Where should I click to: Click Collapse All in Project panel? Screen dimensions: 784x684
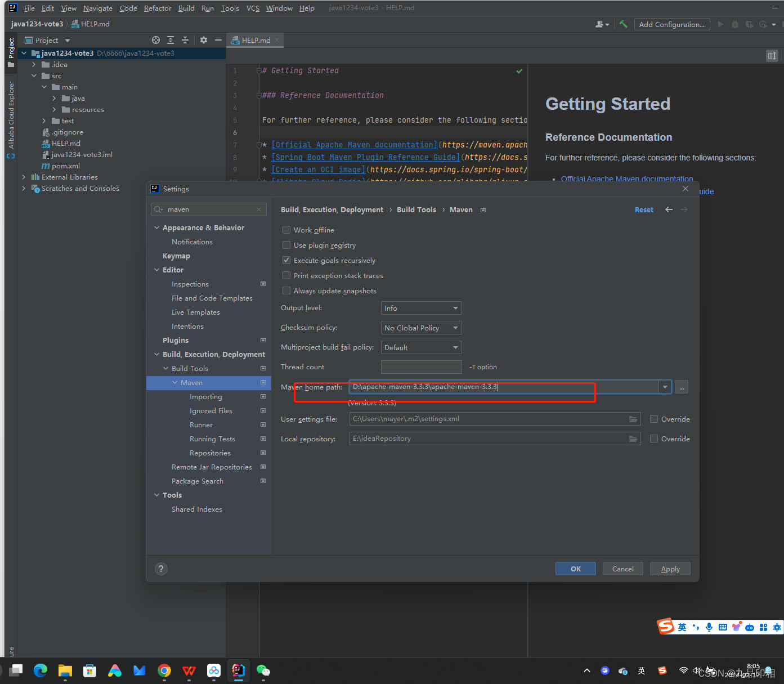coord(185,40)
